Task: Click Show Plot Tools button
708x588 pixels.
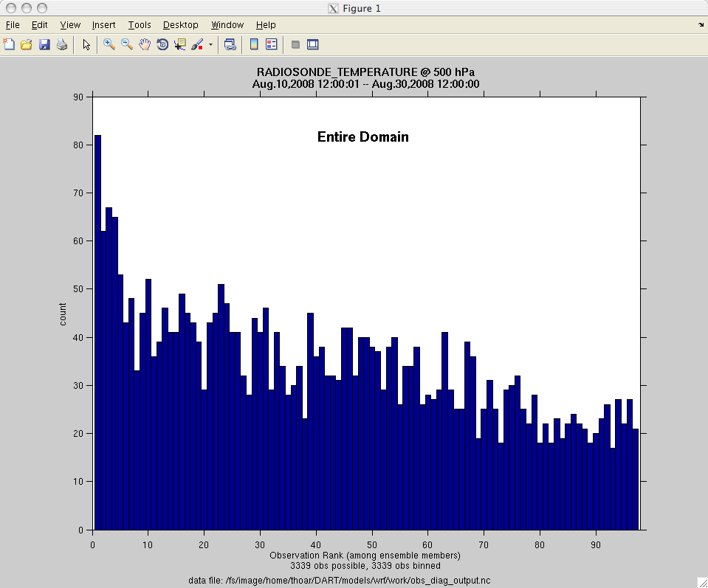Action: (x=313, y=44)
